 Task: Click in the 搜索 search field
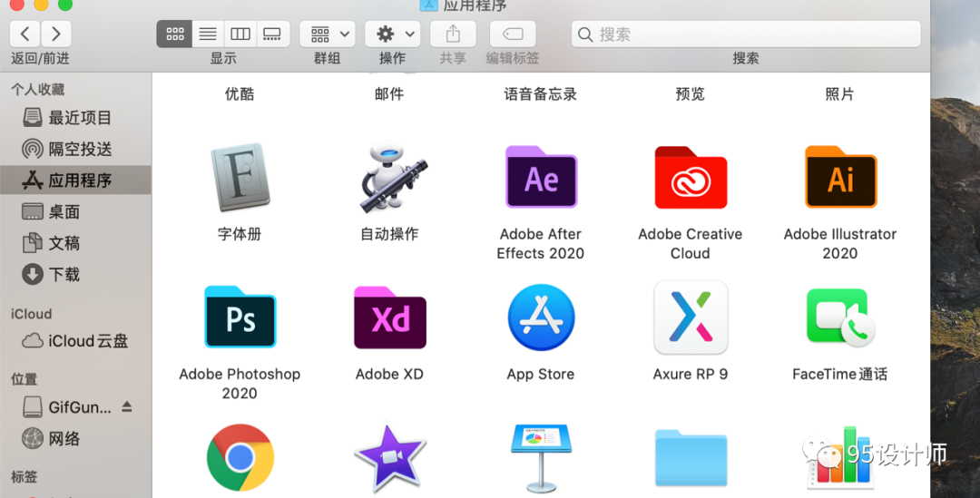coord(746,34)
